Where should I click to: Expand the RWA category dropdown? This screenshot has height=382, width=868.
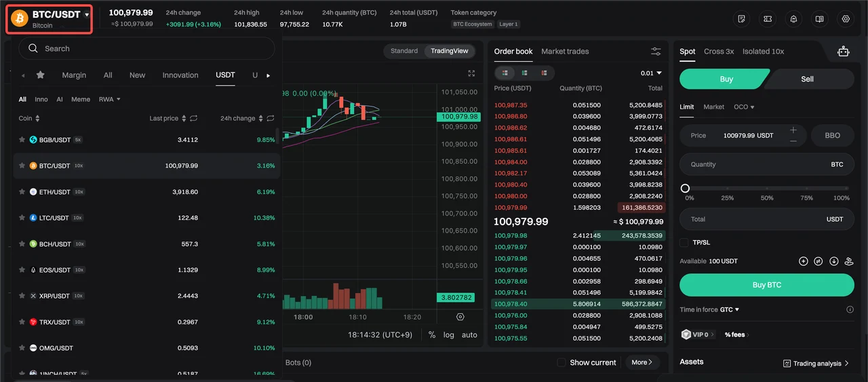(109, 99)
